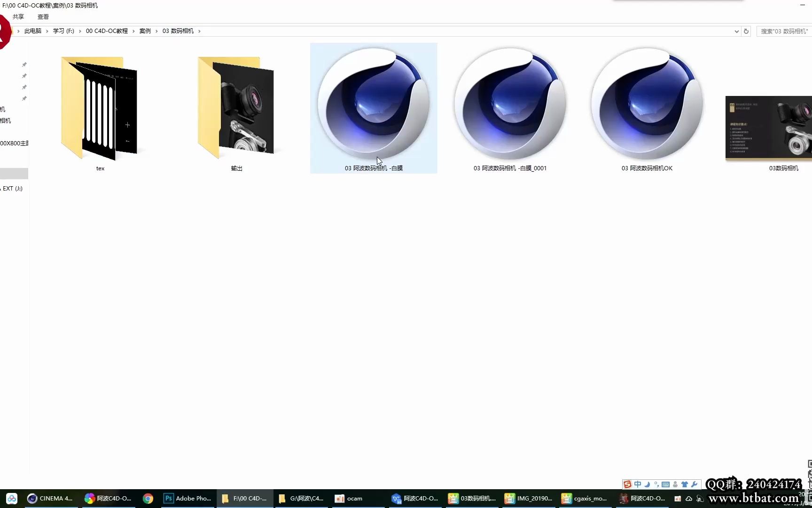
Task: Go to 00 C4D-OC教程 in the breadcrumb
Action: pyautogui.click(x=107, y=31)
